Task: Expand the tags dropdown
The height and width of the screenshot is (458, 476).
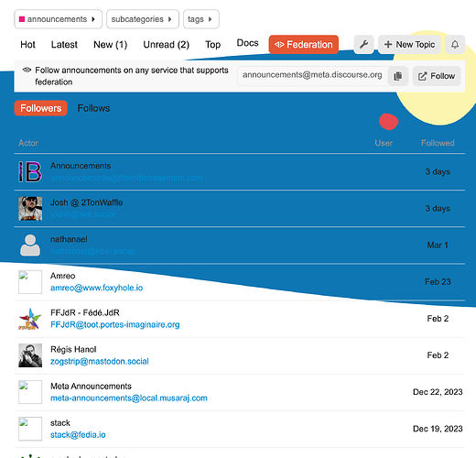Action: click(200, 19)
